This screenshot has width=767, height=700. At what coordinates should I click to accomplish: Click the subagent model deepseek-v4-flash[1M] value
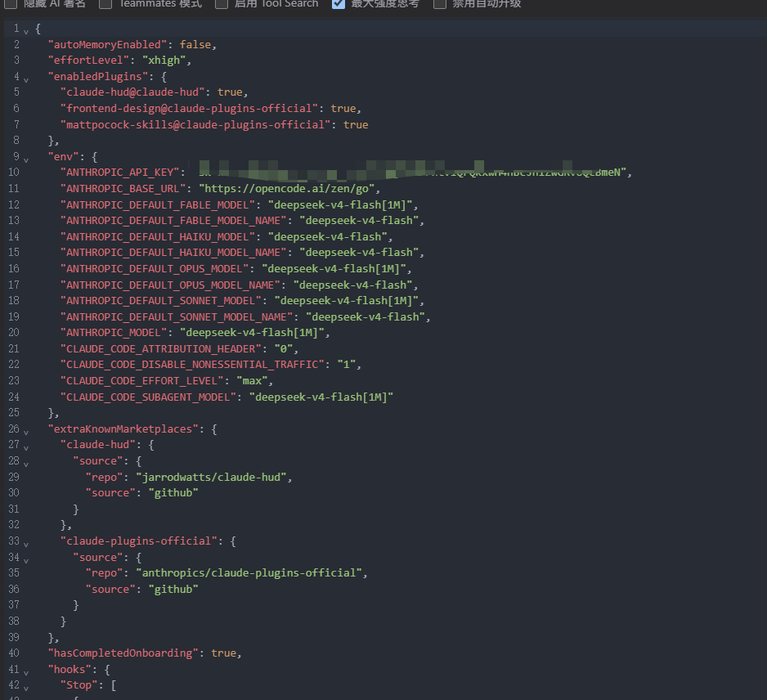click(x=321, y=397)
